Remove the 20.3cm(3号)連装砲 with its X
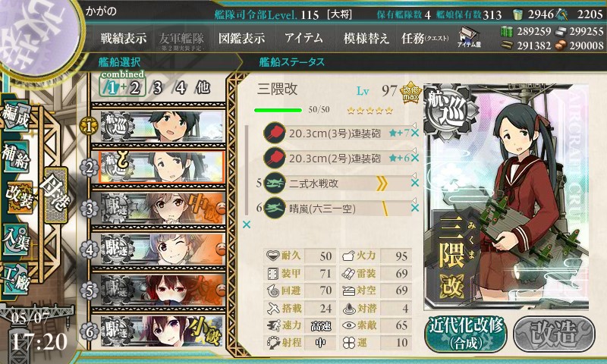This screenshot has width=607, height=364. [x=415, y=133]
